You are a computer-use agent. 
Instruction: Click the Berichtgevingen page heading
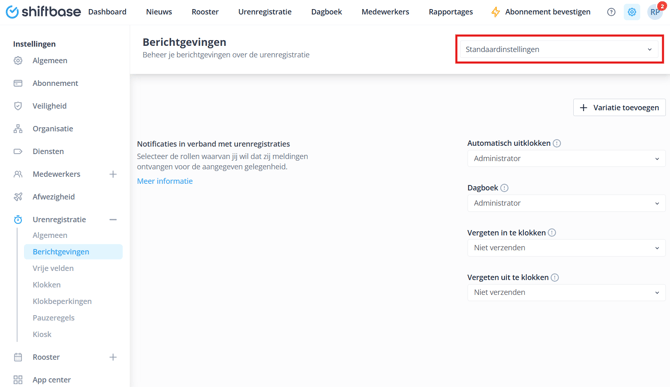(185, 42)
